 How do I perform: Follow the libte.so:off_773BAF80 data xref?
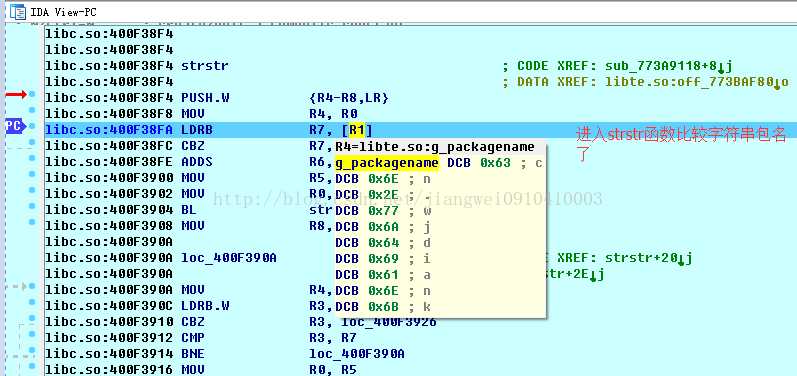(x=696, y=82)
